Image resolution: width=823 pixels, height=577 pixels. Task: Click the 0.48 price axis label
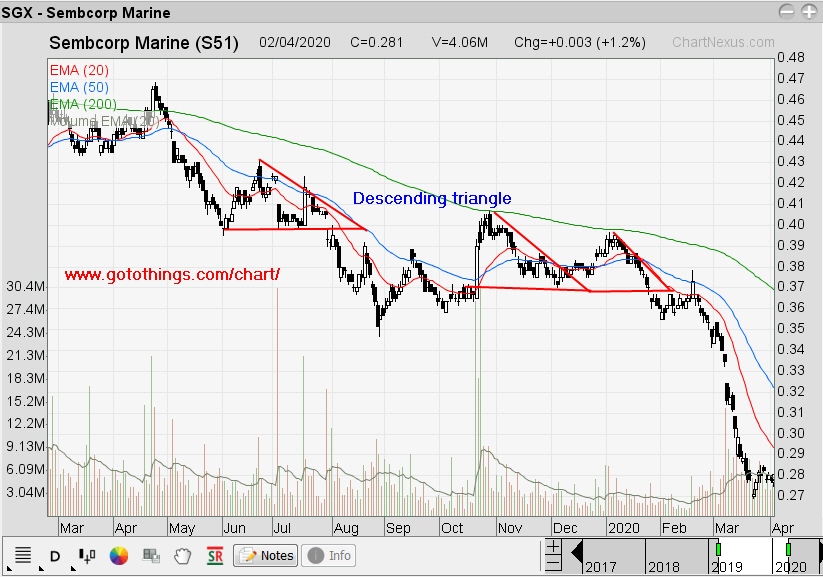790,57
